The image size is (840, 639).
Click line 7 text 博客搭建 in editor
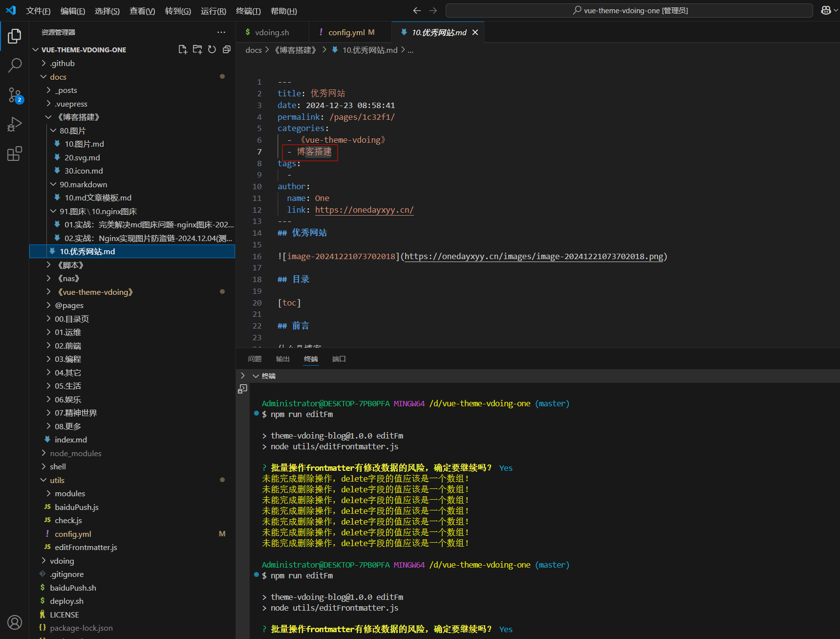tap(314, 152)
